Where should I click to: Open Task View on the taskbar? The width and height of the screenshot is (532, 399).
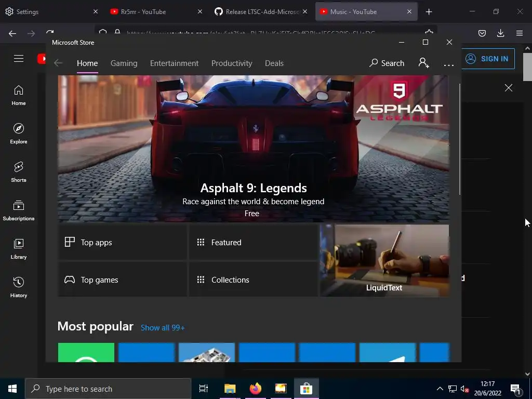(204, 389)
